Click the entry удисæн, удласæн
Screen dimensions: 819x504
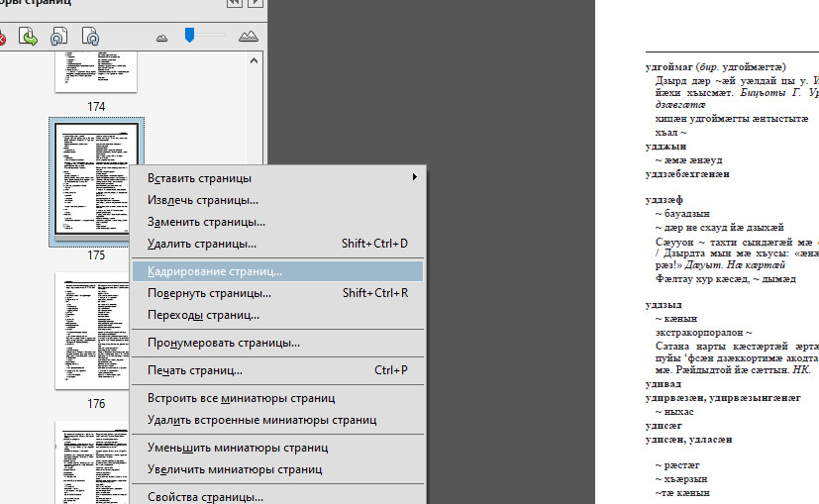click(689, 440)
